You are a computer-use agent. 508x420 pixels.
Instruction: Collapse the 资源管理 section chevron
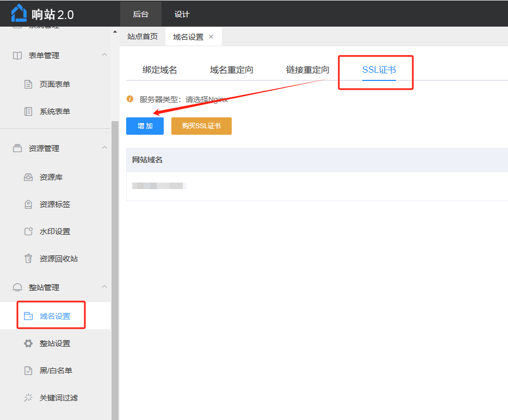click(104, 148)
